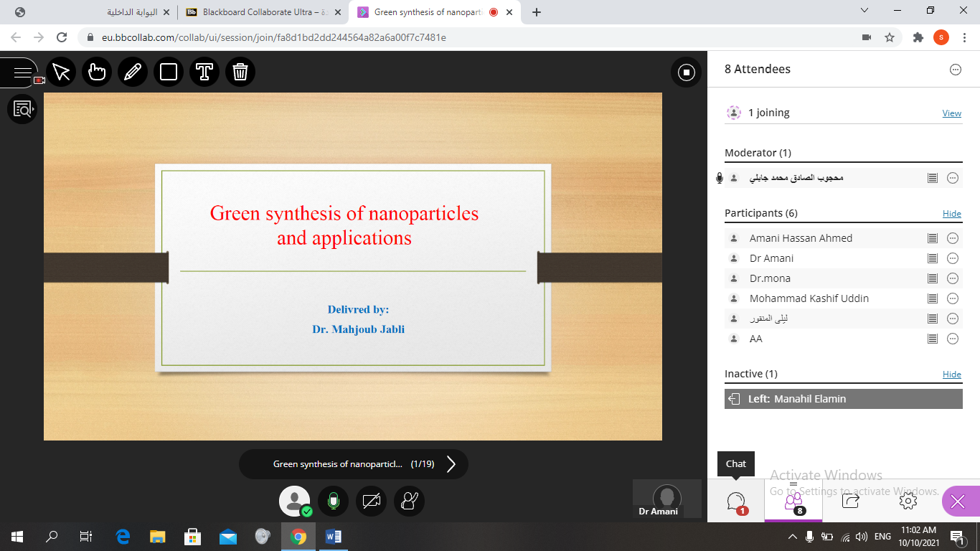Screen dimensions: 980x551
Task: Click the Dr Amani video thumbnail
Action: (x=667, y=499)
